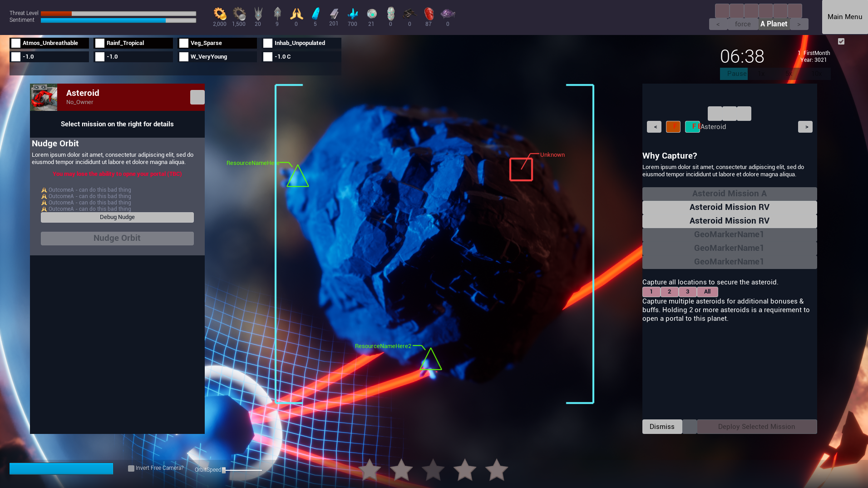Click the darkened middle star
This screenshot has height=488, width=868.
pos(433,470)
